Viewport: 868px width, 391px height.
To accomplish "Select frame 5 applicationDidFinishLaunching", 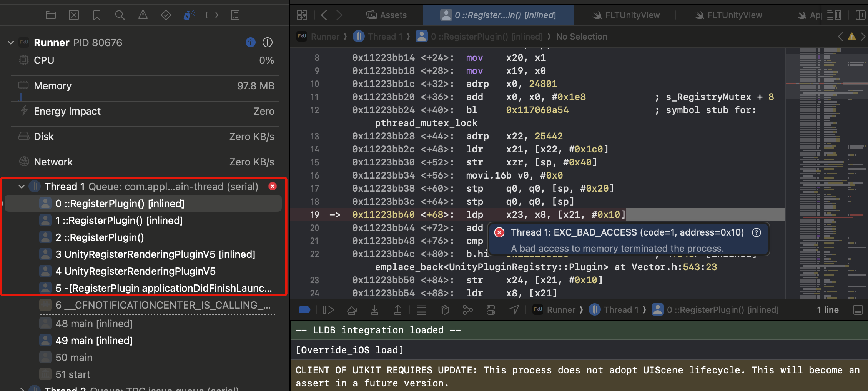I will point(143,288).
